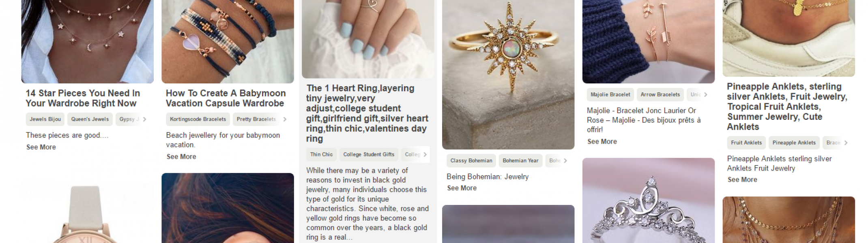Image resolution: width=868 pixels, height=243 pixels.
Task: Select the Jewels Bijou tag
Action: [x=45, y=119]
